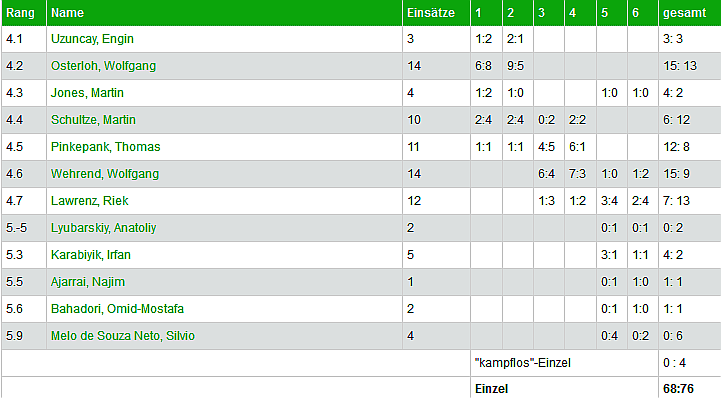
Task: Select Lyubarskiy, Anatoliy link
Action: coord(103,228)
